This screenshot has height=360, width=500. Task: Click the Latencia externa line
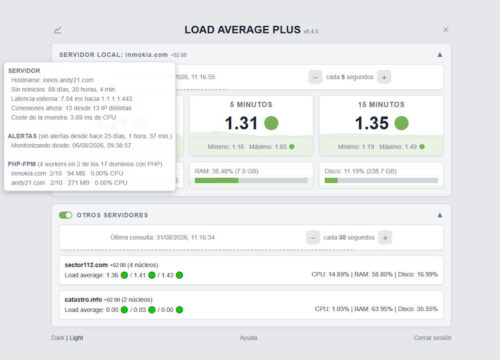coord(72,99)
